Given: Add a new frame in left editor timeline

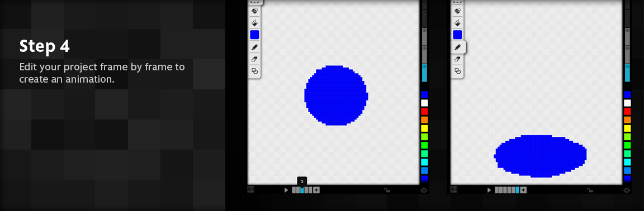Looking at the screenshot, I should [x=316, y=190].
